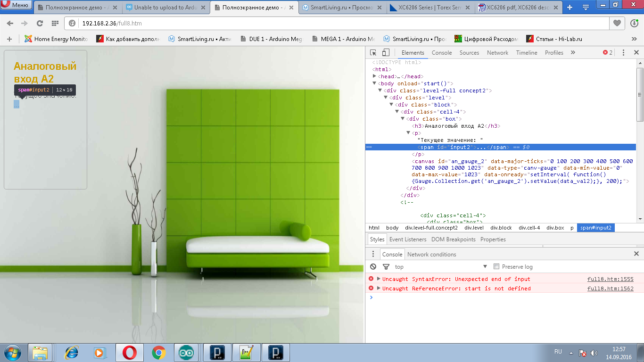Reload the page with the refresh icon
Screen dimensions: 644x362
(40, 23)
